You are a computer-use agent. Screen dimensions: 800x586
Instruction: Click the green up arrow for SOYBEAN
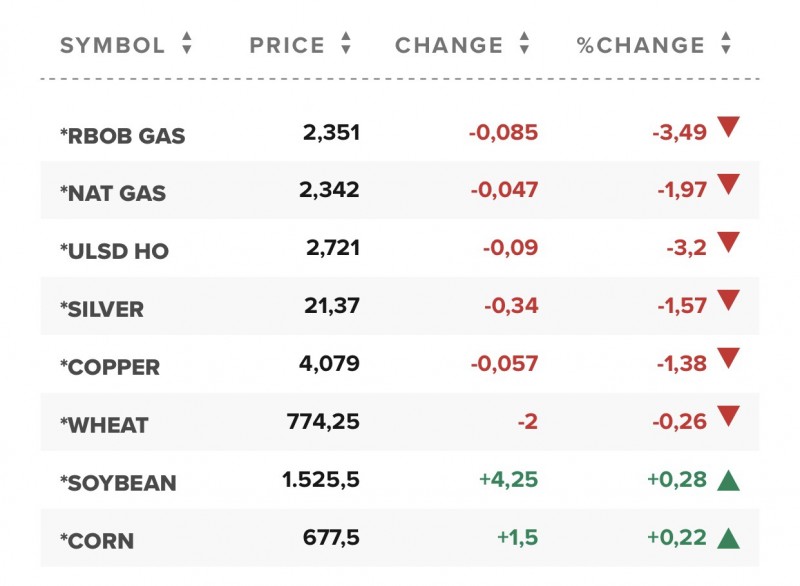(x=728, y=480)
